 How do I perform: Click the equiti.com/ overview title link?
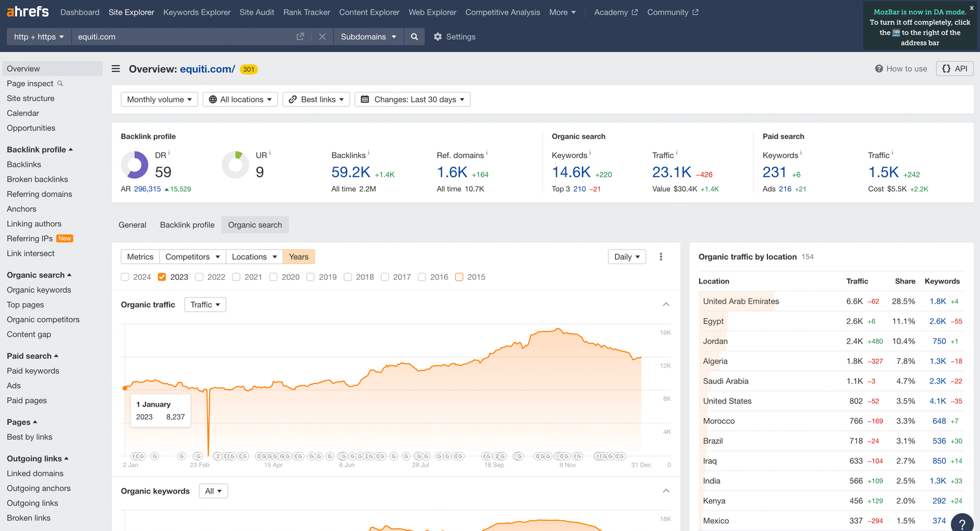[208, 69]
